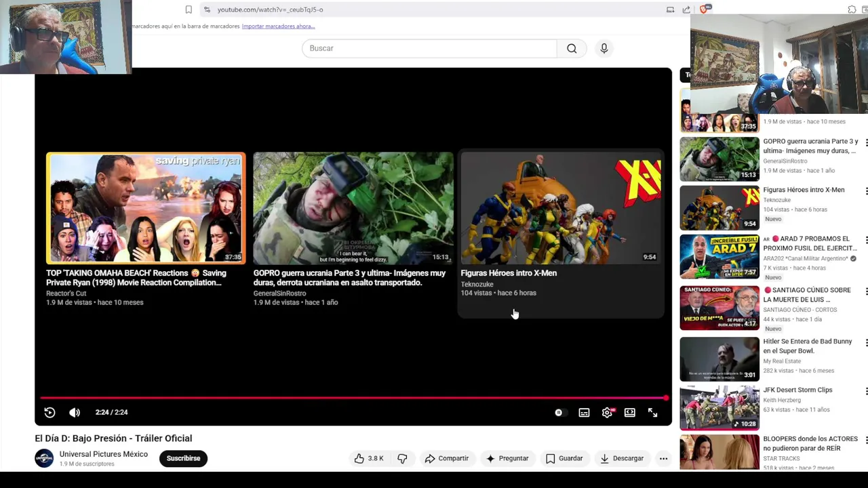Switch to theater mode view
The image size is (868, 488).
[630, 412]
